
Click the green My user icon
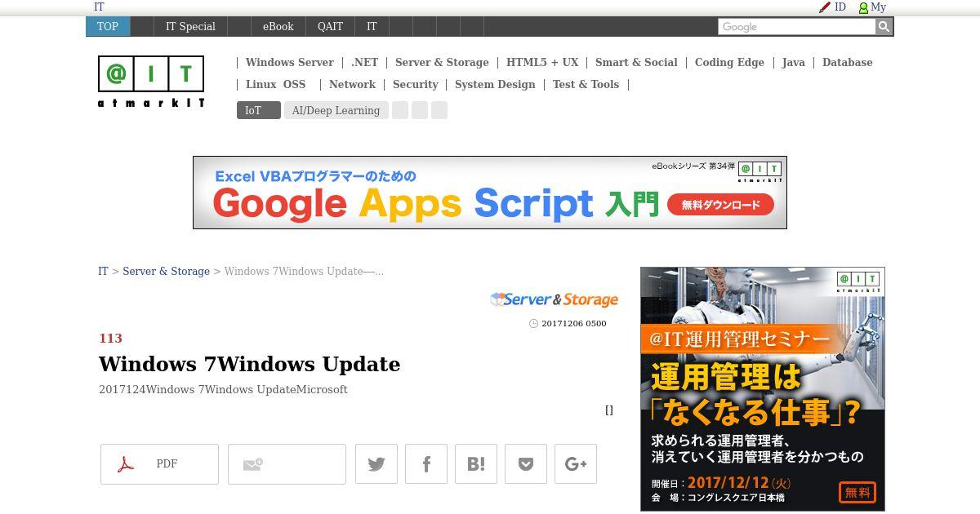(x=863, y=7)
